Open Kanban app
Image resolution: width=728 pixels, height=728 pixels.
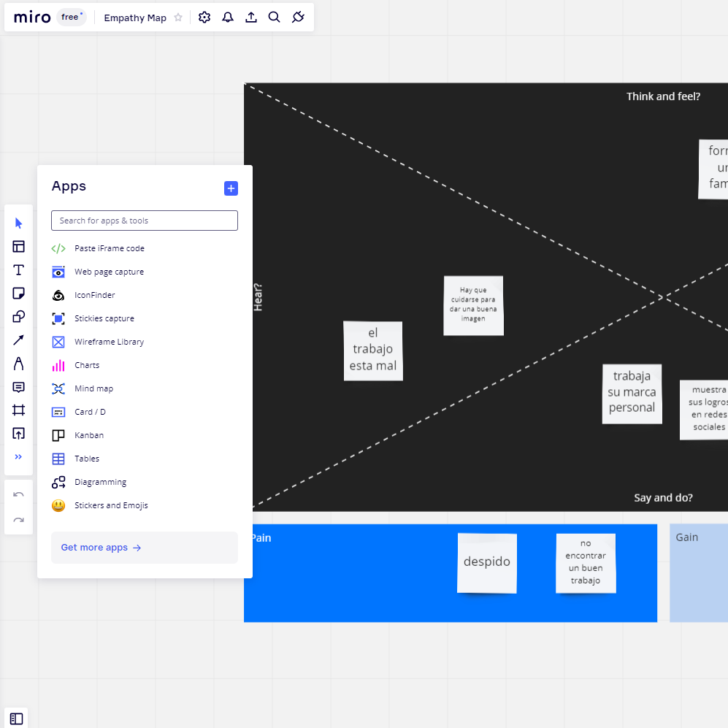click(x=145, y=435)
